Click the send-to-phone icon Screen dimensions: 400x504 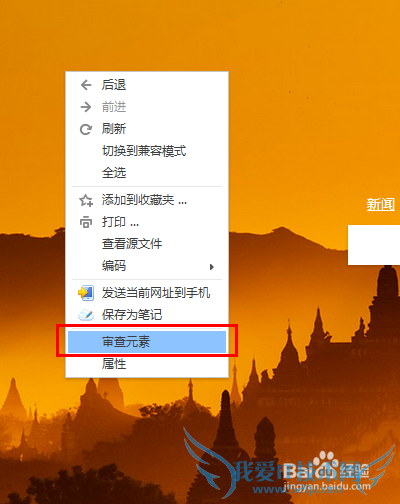[86, 293]
